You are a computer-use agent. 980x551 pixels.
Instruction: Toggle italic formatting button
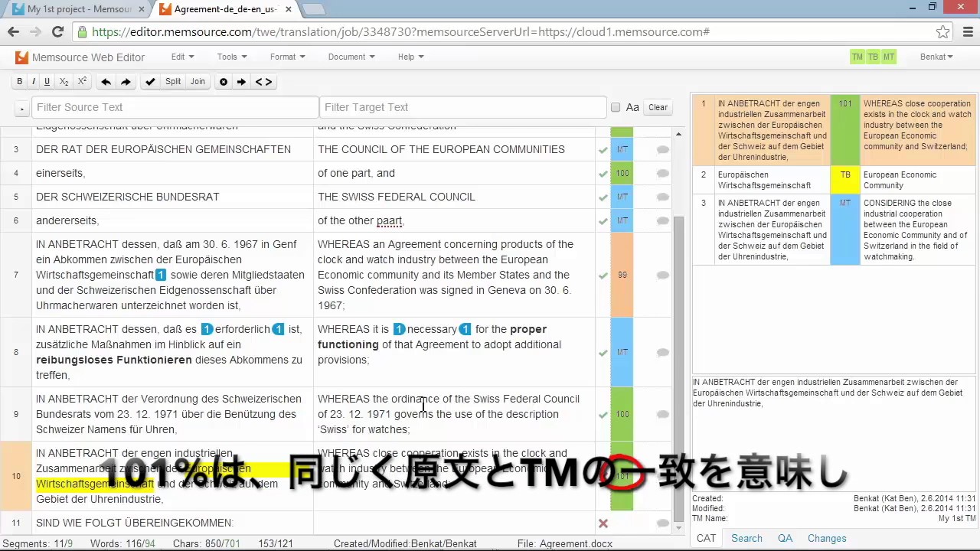click(33, 82)
